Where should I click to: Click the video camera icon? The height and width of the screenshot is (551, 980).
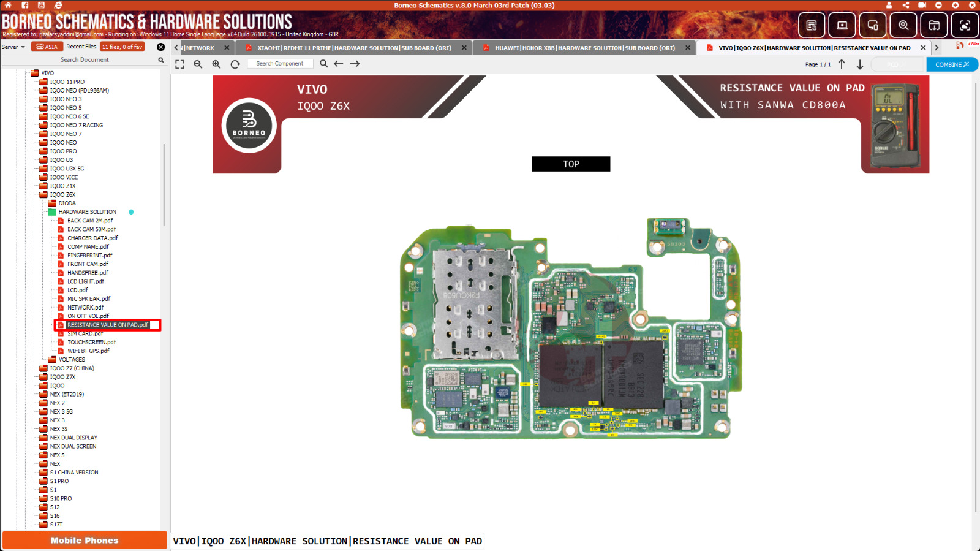click(922, 5)
